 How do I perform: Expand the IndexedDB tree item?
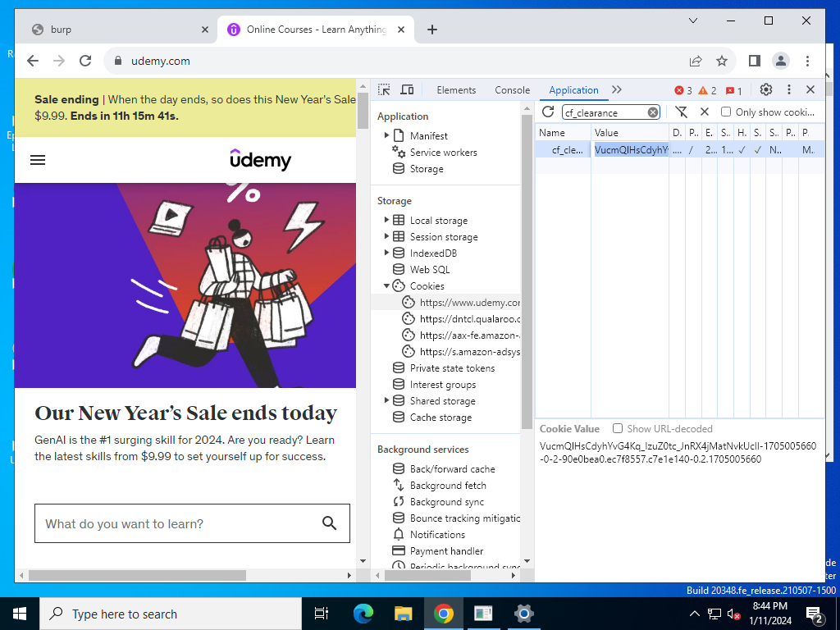point(386,253)
